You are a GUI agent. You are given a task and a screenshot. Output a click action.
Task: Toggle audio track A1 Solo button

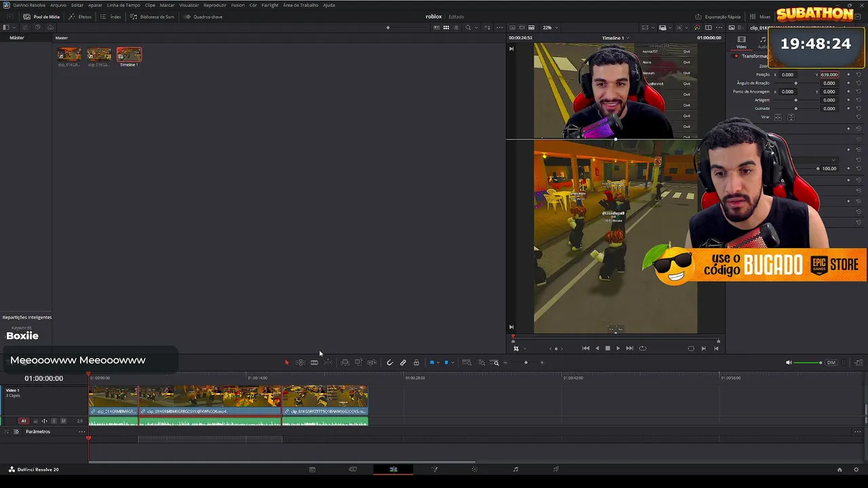(54, 421)
